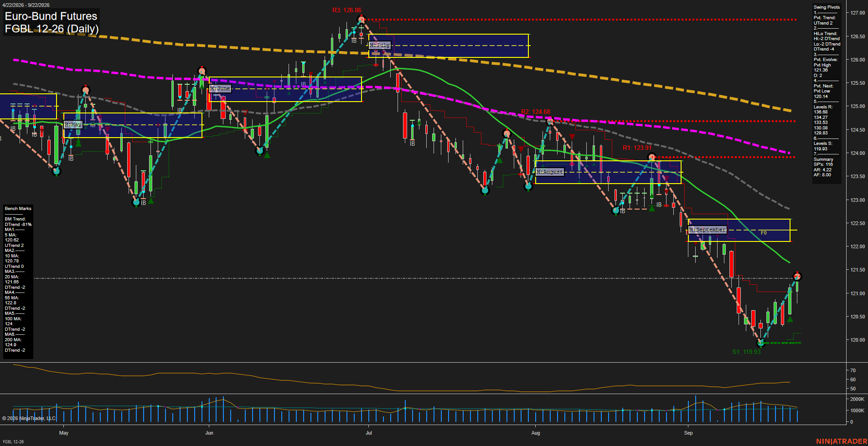Screen dimensions: 868x446
Task: Click the swing high marker at R3 126.86
Action: pos(362,19)
